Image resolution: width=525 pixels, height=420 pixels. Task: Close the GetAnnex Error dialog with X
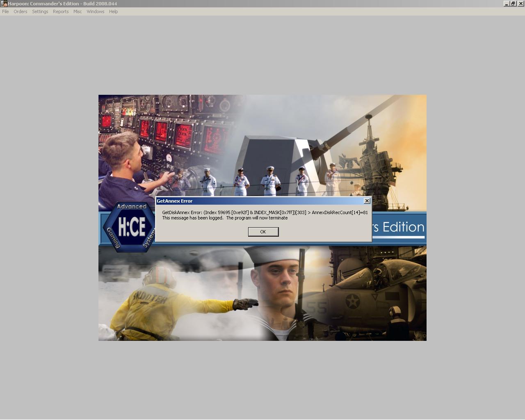click(x=367, y=201)
